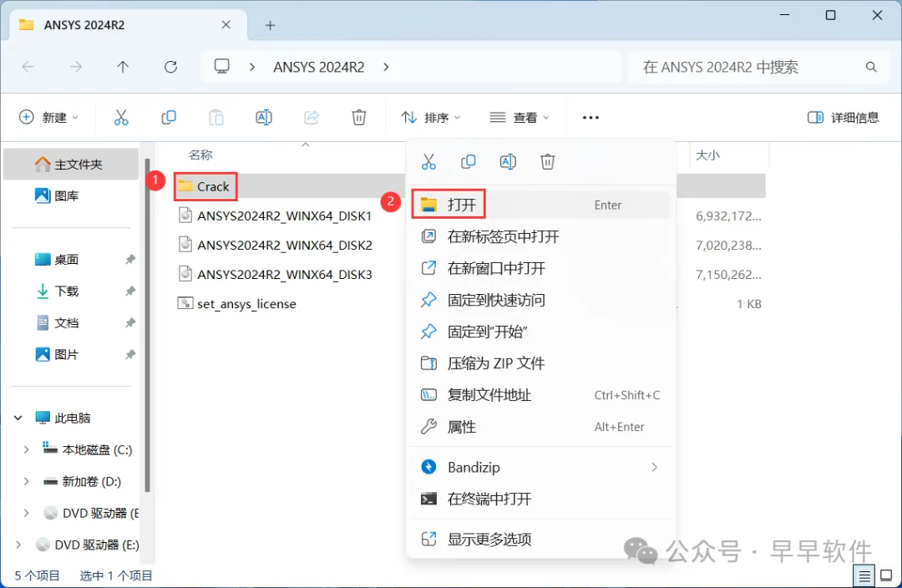Click the chevron after ANSYS 2024R2 in address bar
The height and width of the screenshot is (588, 902).
[x=386, y=68]
